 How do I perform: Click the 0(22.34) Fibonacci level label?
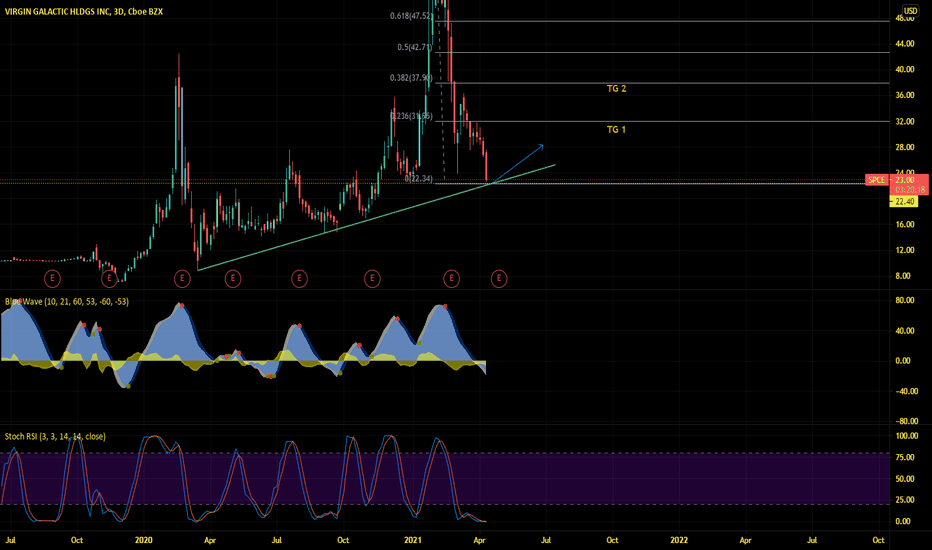click(x=418, y=178)
